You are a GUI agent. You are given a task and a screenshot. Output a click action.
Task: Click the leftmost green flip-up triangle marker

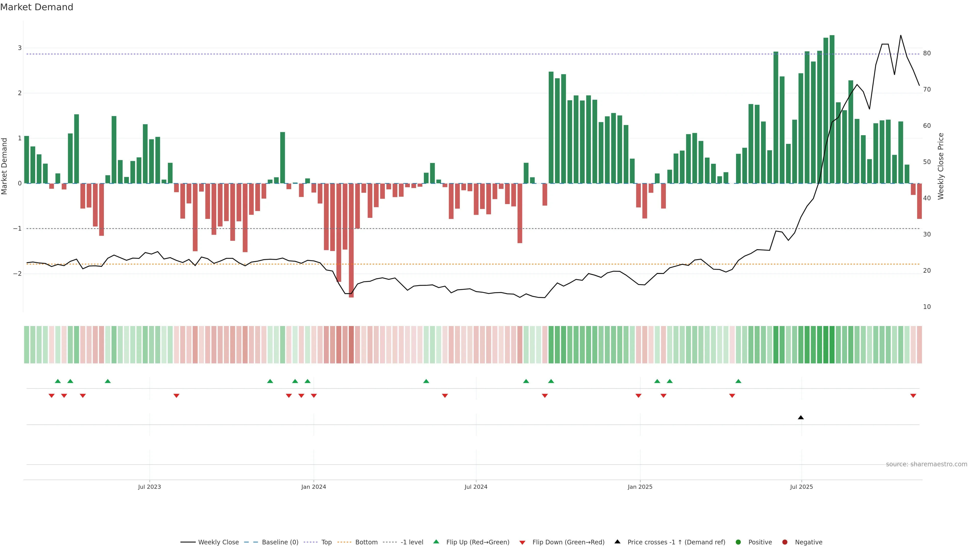pyautogui.click(x=58, y=381)
